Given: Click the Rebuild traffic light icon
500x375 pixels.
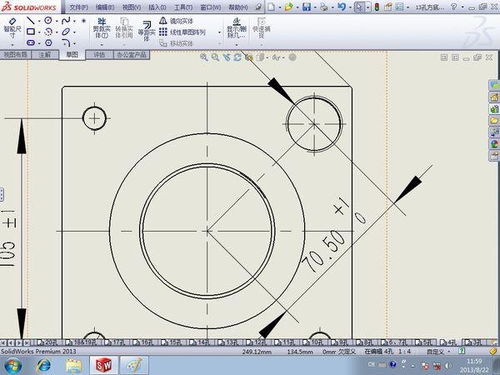Looking at the screenshot, I should 377,7.
